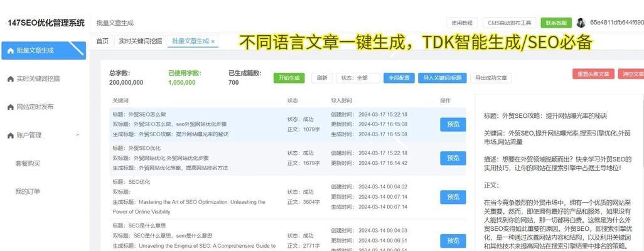Click the account name 65e4811dfb644f690

coord(616,22)
